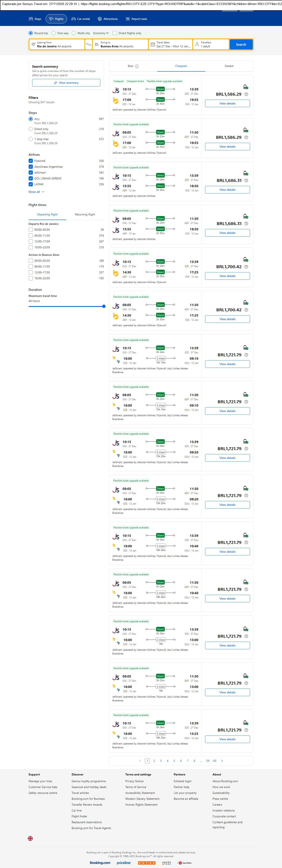Click the Leaving from Rio de Janeiro field
Image resolution: width=282 pixels, height=868 pixels.
[x=57, y=44]
